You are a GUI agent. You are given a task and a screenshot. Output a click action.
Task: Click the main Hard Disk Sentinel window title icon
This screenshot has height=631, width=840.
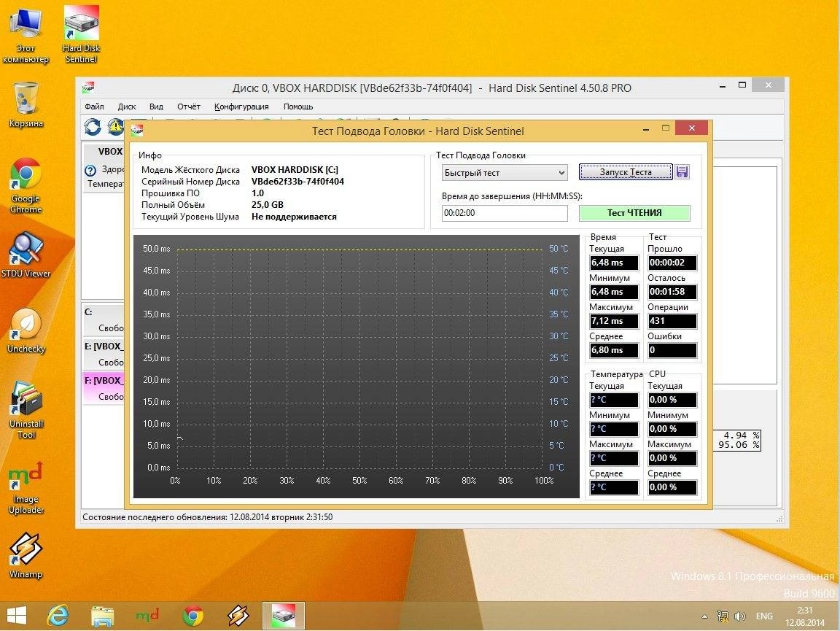(88, 88)
